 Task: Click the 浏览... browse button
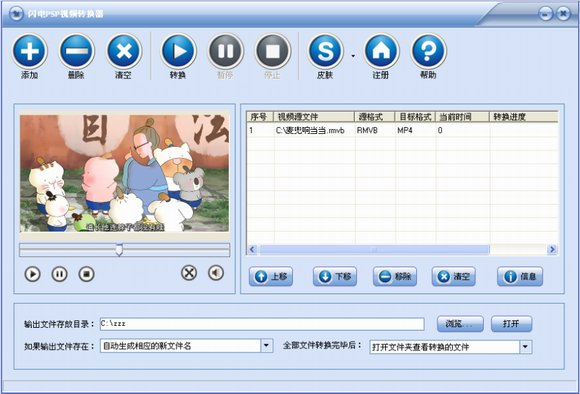[x=460, y=324]
